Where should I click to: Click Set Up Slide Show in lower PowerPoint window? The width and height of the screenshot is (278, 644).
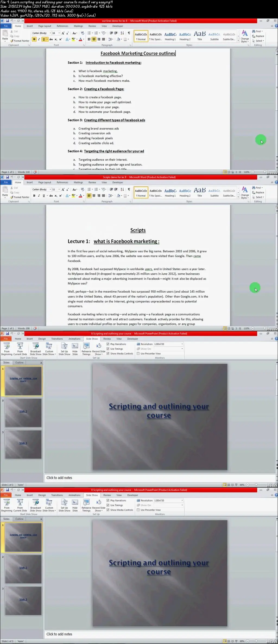64,506
